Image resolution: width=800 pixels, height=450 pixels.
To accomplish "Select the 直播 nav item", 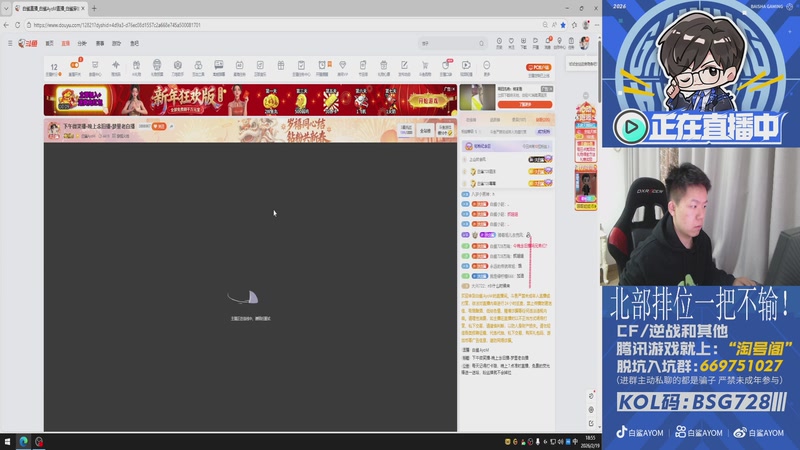I will [66, 43].
